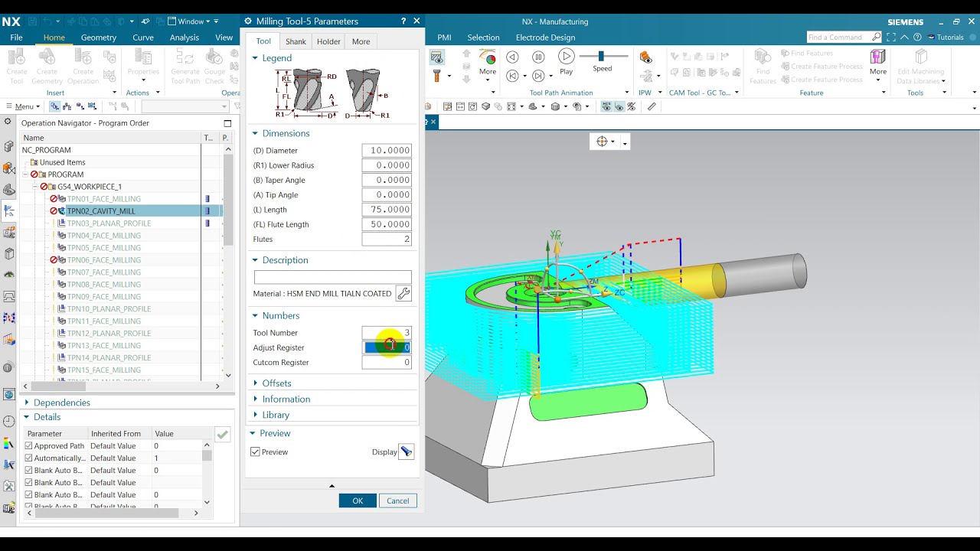Click the measure ruler icon in view toolbar
980x551 pixels.
point(652,106)
